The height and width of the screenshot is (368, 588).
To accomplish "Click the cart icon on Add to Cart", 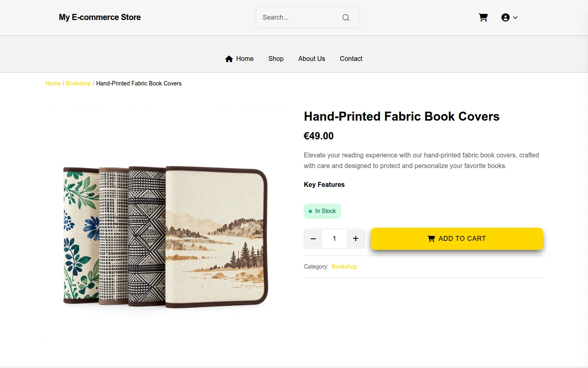I will 431,239.
